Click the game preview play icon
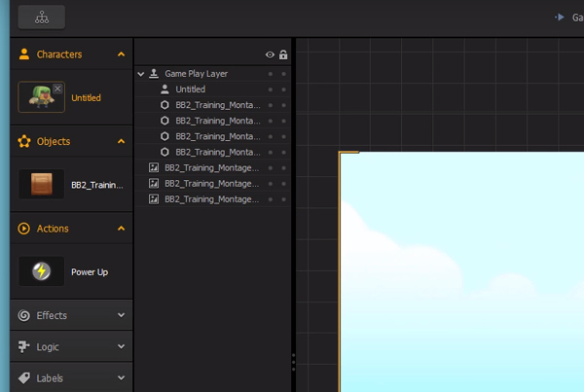 (560, 18)
